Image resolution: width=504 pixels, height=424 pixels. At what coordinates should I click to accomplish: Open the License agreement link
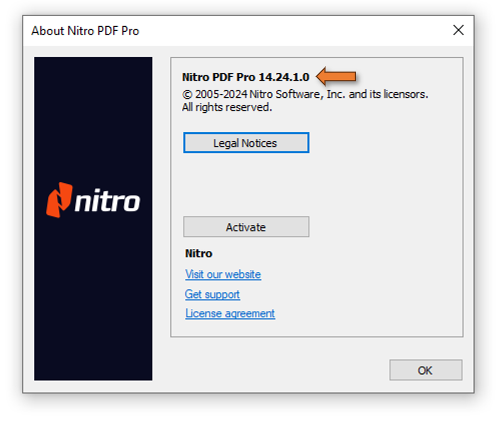(230, 313)
